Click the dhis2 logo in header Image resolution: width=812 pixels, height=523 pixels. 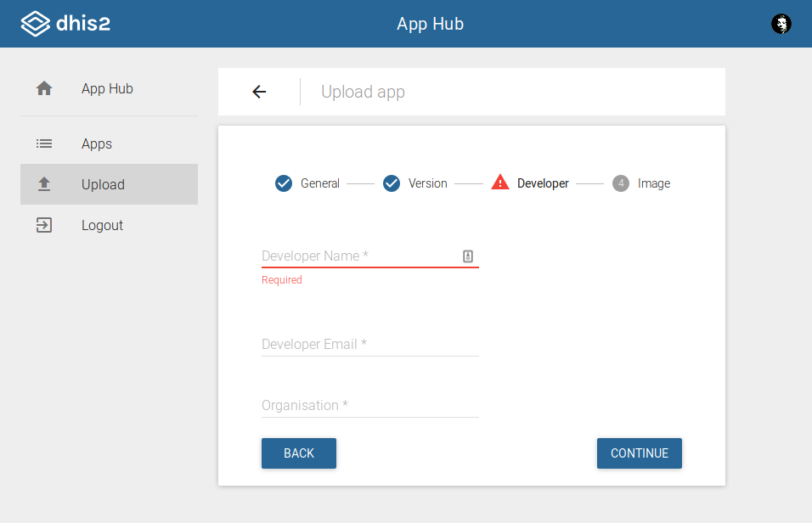click(x=65, y=24)
